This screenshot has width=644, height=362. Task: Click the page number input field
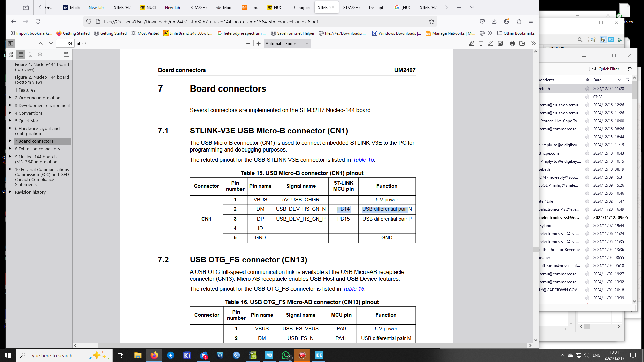pyautogui.click(x=65, y=43)
